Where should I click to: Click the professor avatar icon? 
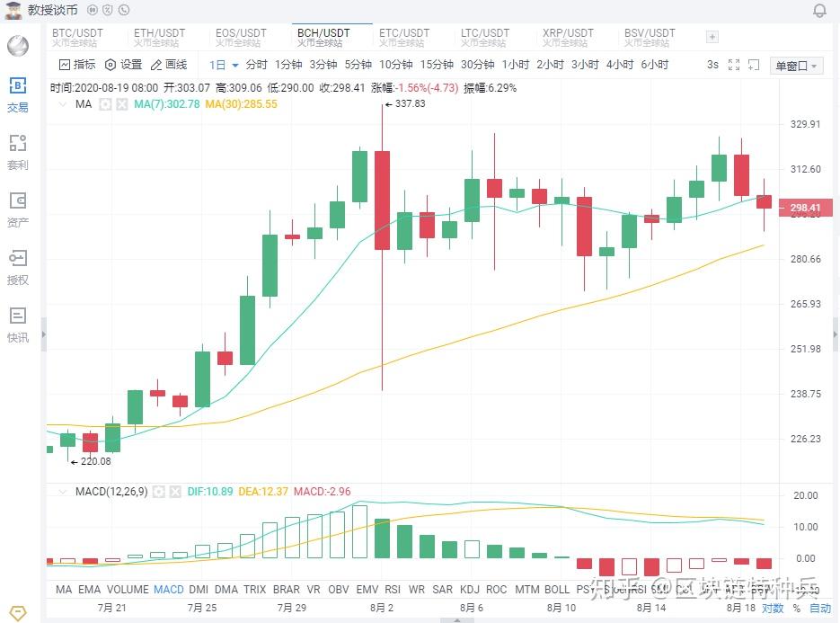pyautogui.click(x=13, y=10)
